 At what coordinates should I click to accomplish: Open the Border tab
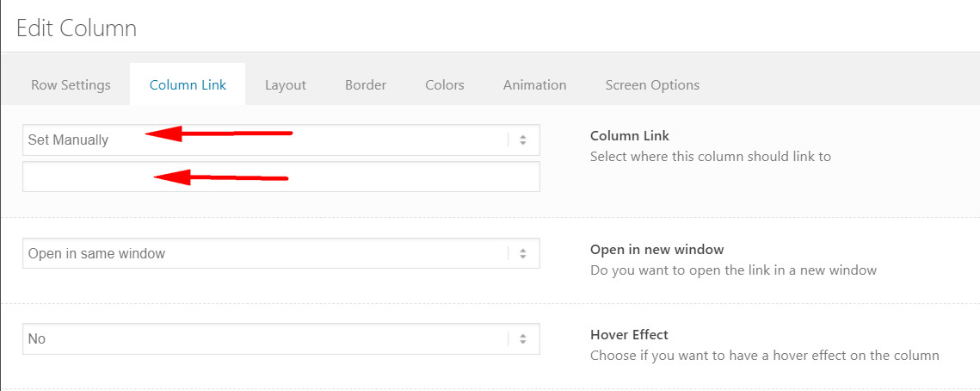pos(366,84)
